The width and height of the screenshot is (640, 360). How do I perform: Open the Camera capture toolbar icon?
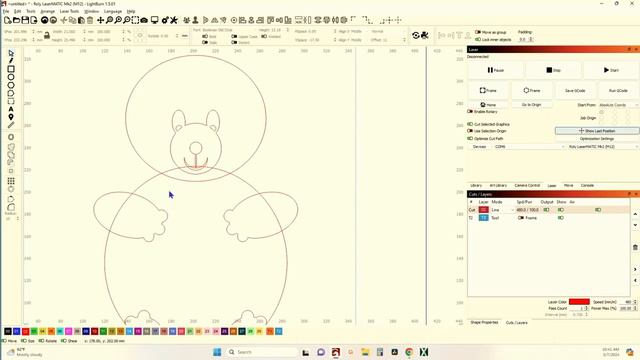click(144, 20)
